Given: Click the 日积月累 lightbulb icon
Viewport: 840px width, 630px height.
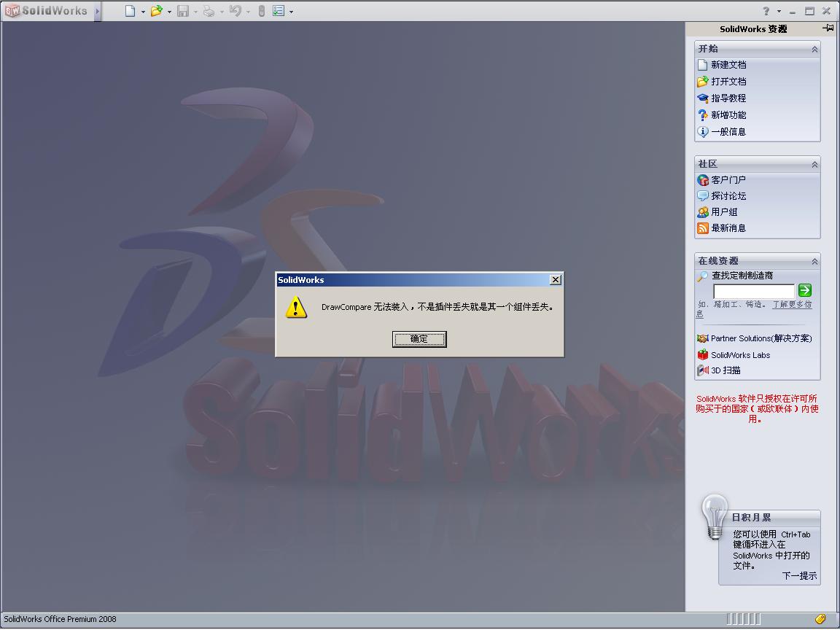Looking at the screenshot, I should [715, 517].
